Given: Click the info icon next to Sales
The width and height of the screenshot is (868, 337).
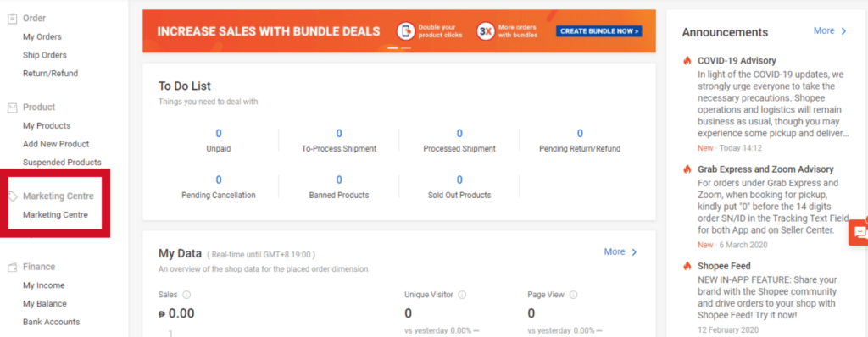Looking at the screenshot, I should (x=186, y=295).
